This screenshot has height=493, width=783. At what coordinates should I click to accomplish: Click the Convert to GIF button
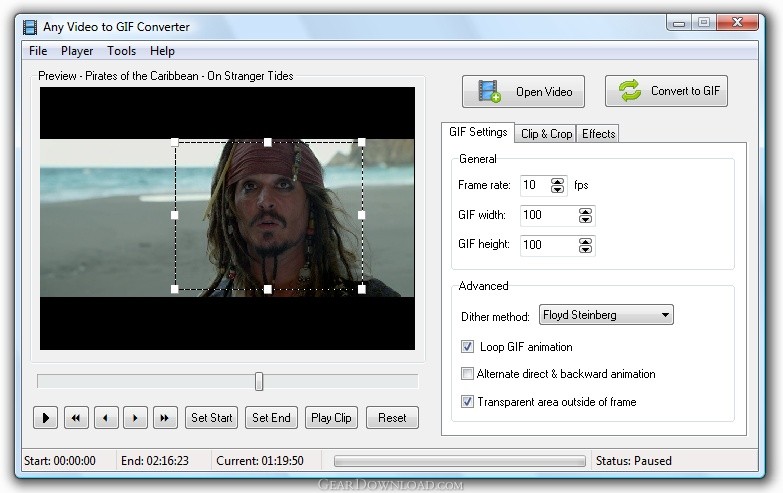click(666, 91)
